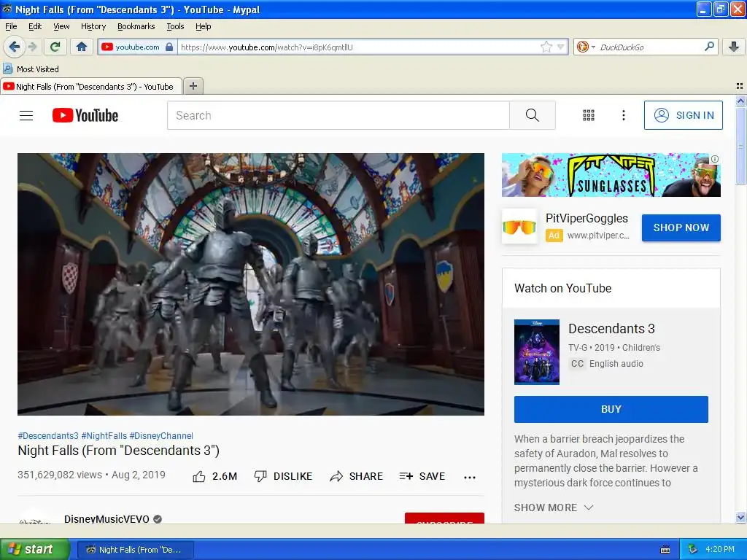Open the YouTube apps grid icon
The width and height of the screenshot is (747, 560).
coord(589,115)
